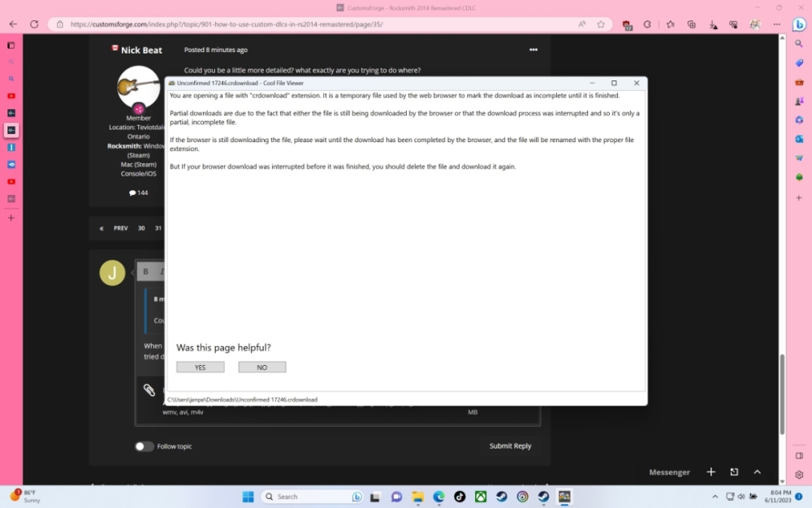Screen dimensions: 812x508
Task: Open the Windows Start menu
Action: [x=248, y=497]
